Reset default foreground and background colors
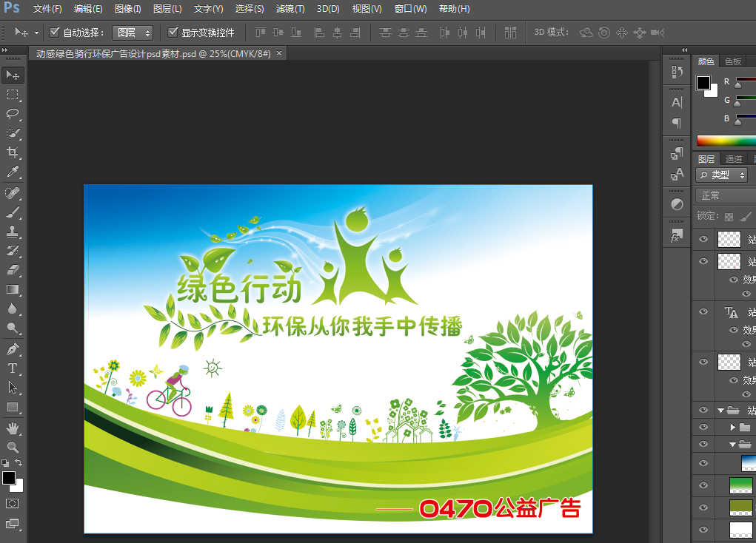The image size is (756, 543). point(5,463)
